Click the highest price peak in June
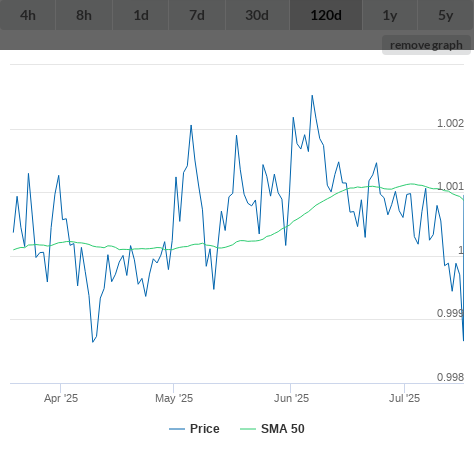474x455 pixels. (312, 96)
